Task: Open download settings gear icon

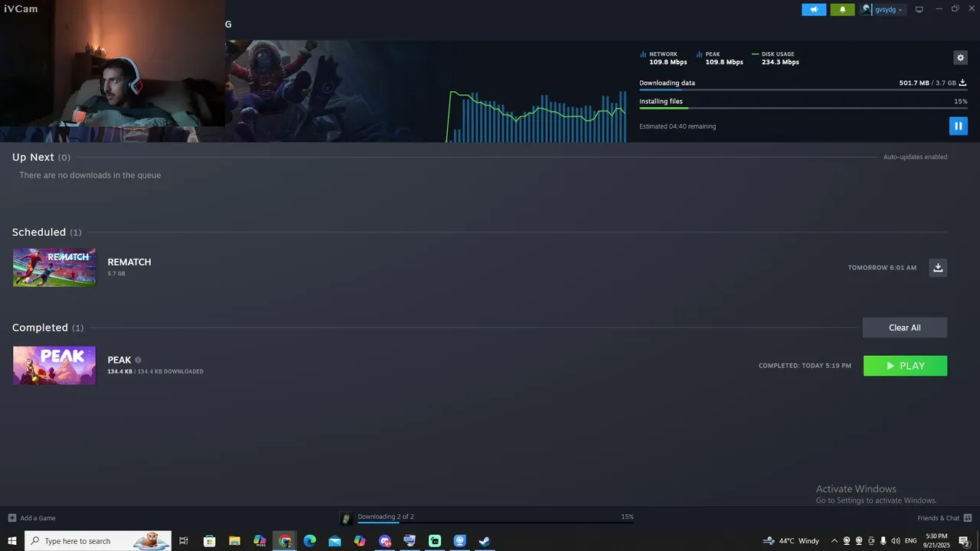Action: (x=960, y=57)
